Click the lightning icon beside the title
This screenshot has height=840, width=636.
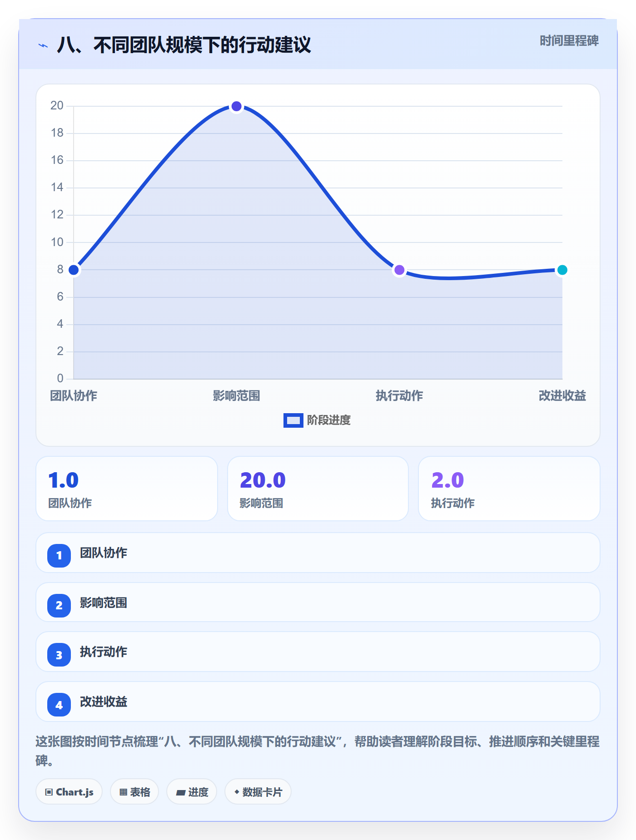43,45
